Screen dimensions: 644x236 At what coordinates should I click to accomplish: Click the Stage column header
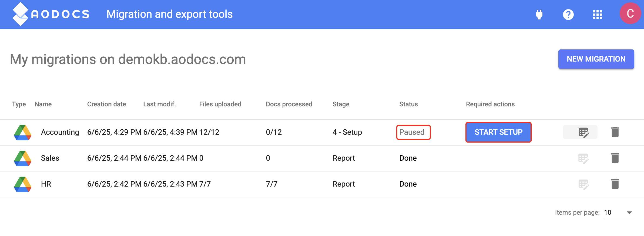coord(341,104)
